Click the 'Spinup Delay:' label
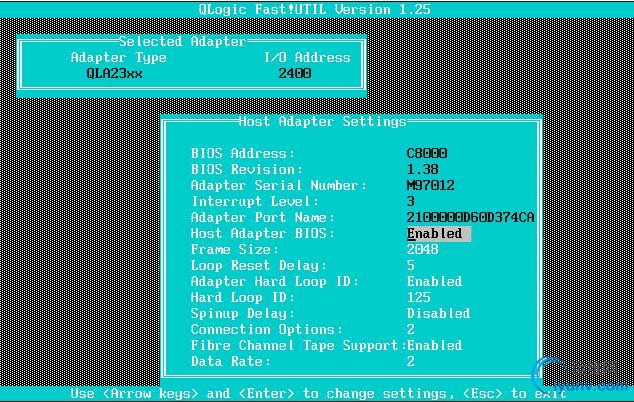 (243, 313)
